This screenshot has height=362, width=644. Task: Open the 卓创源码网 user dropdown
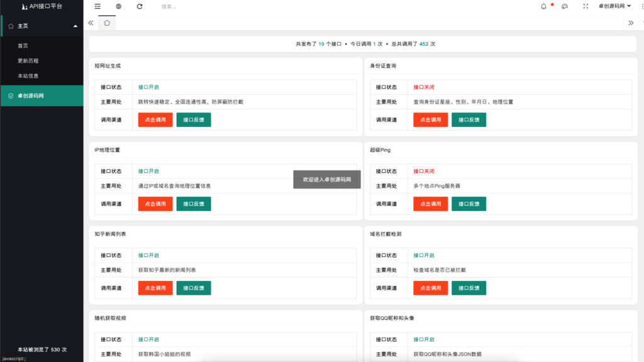(614, 6)
